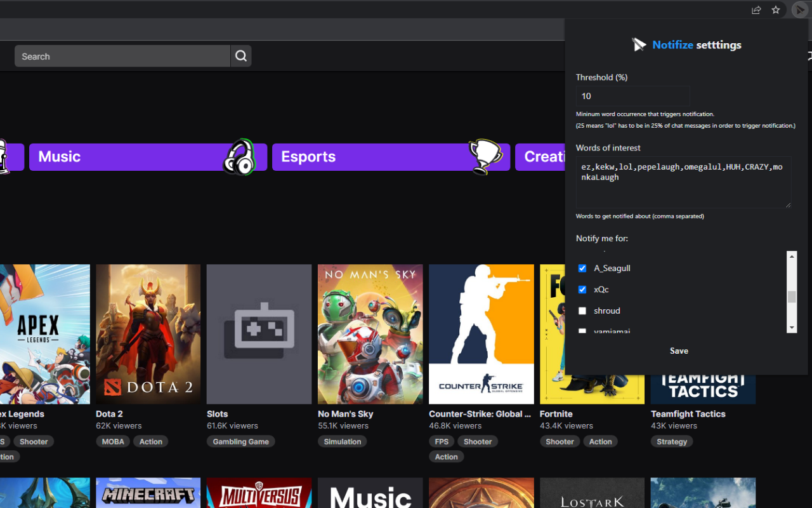Image resolution: width=812 pixels, height=508 pixels.
Task: Click the Slots title link
Action: [x=217, y=413]
